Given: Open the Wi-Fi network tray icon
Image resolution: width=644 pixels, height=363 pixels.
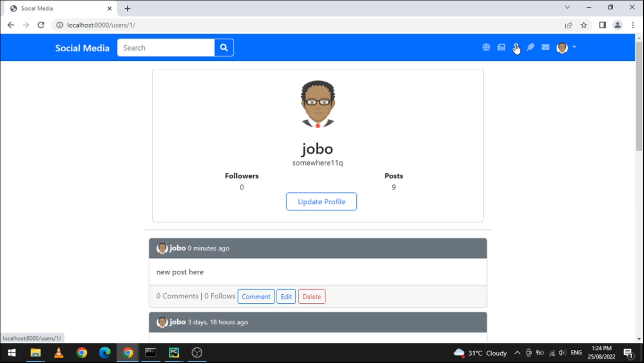Looking at the screenshot, I should tap(552, 353).
